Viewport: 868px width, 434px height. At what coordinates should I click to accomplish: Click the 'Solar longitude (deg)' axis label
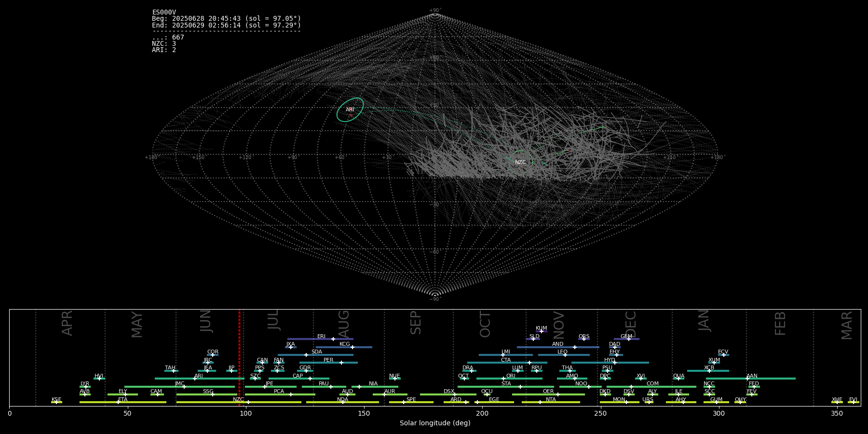click(435, 423)
